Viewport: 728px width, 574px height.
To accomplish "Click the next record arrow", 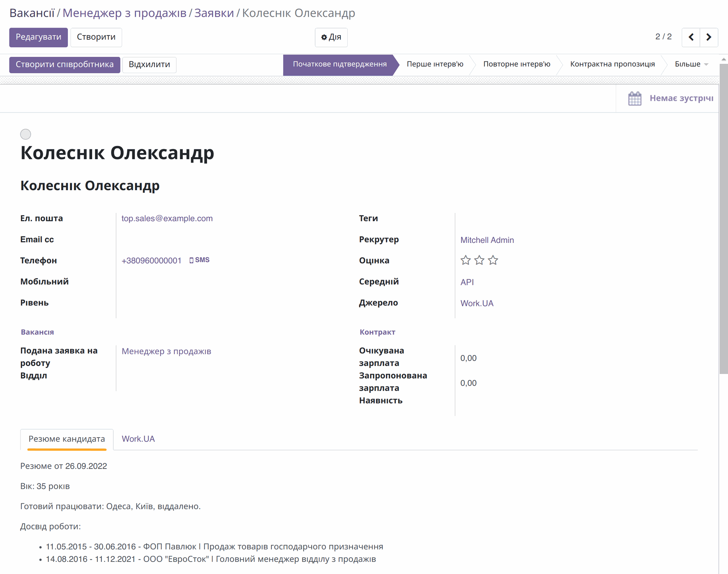I will (709, 37).
